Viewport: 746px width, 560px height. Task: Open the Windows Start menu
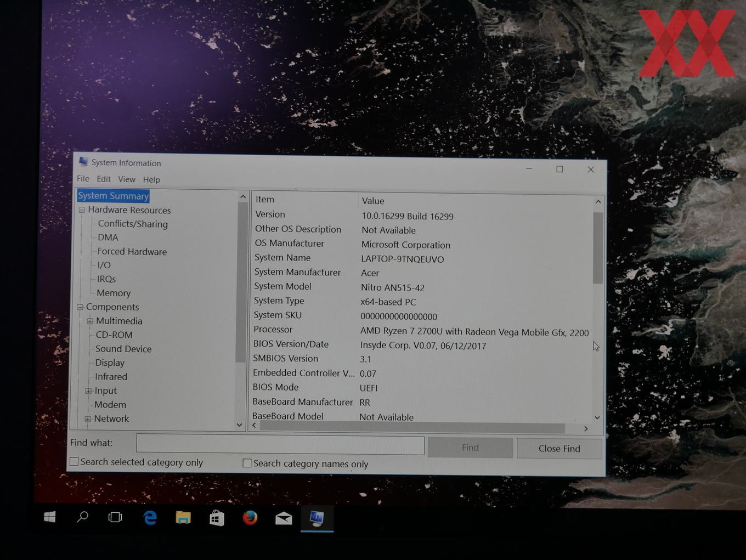pyautogui.click(x=49, y=517)
